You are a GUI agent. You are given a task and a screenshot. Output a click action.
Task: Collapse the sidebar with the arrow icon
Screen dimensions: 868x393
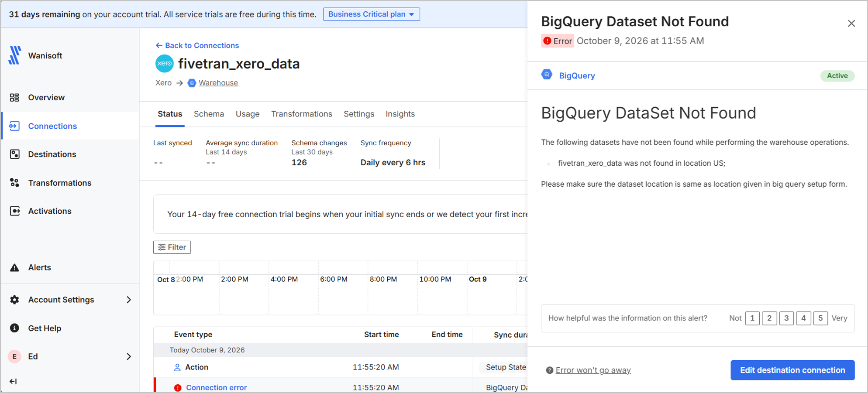pos(13,381)
